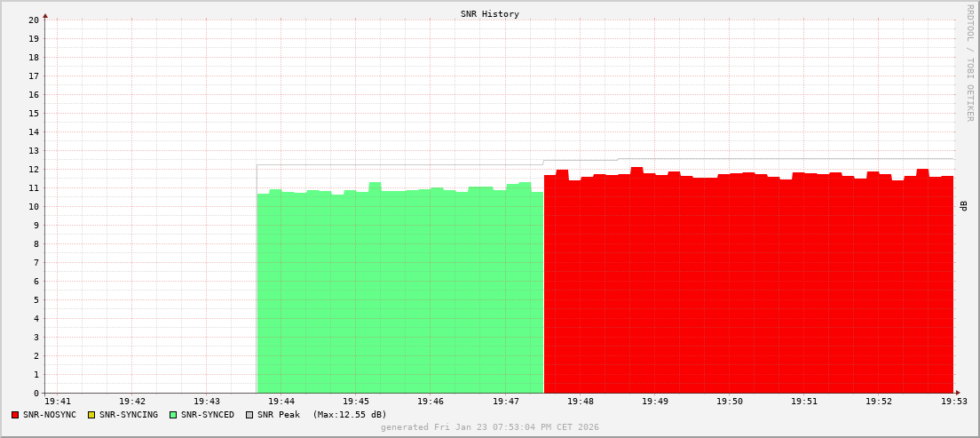Select the SNR History graph title
980x438 pixels.
point(489,14)
